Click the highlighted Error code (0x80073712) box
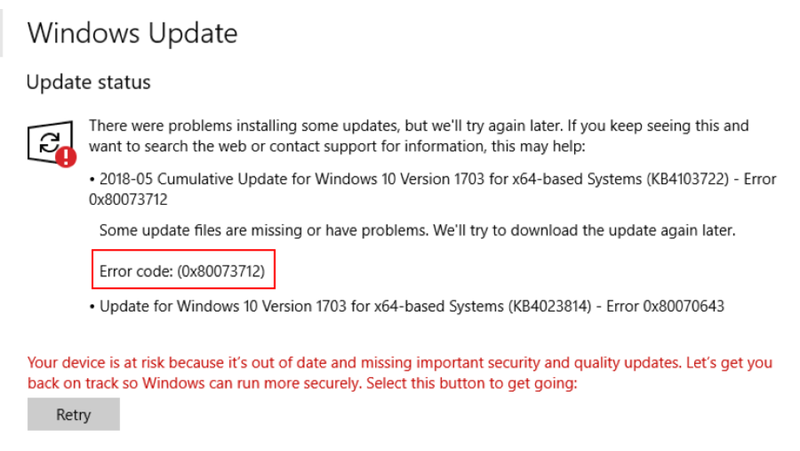 point(182,271)
